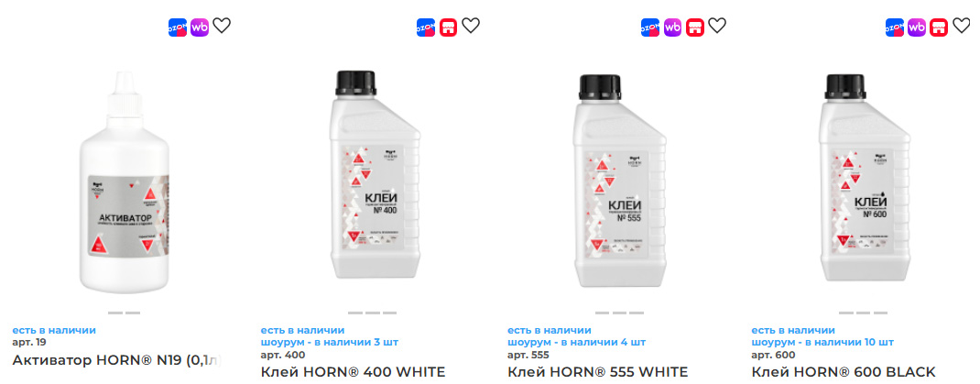This screenshot has width=980, height=384.
Task: Open Wildberries link for Клей HORN 600 BLACK
Action: [x=917, y=27]
